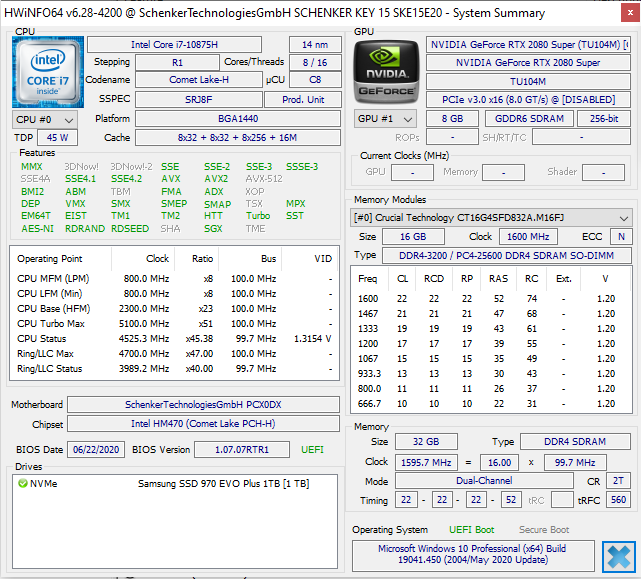The height and width of the screenshot is (579, 641).
Task: Open the CPU #0 selector dropdown
Action: coord(45,119)
